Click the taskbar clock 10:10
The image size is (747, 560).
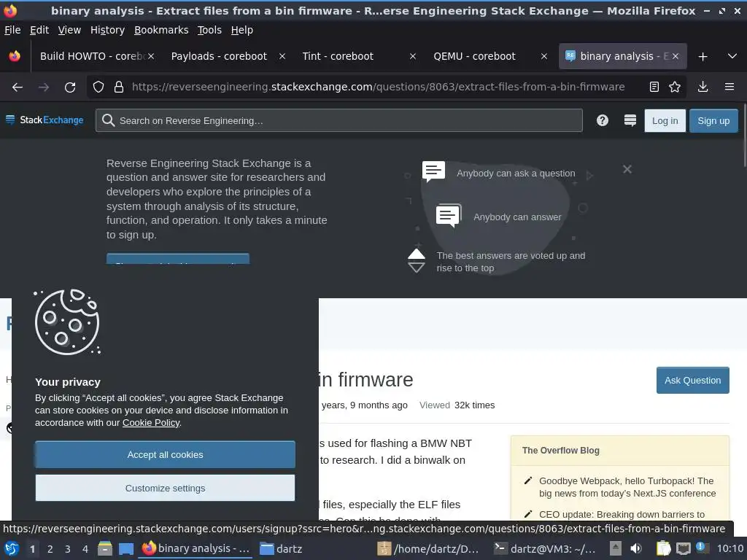coord(730,549)
